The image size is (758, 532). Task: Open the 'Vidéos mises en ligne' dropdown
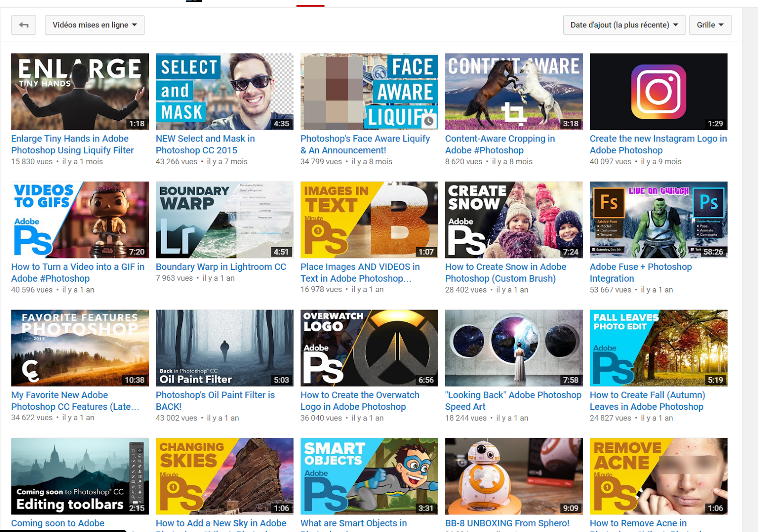click(x=95, y=25)
